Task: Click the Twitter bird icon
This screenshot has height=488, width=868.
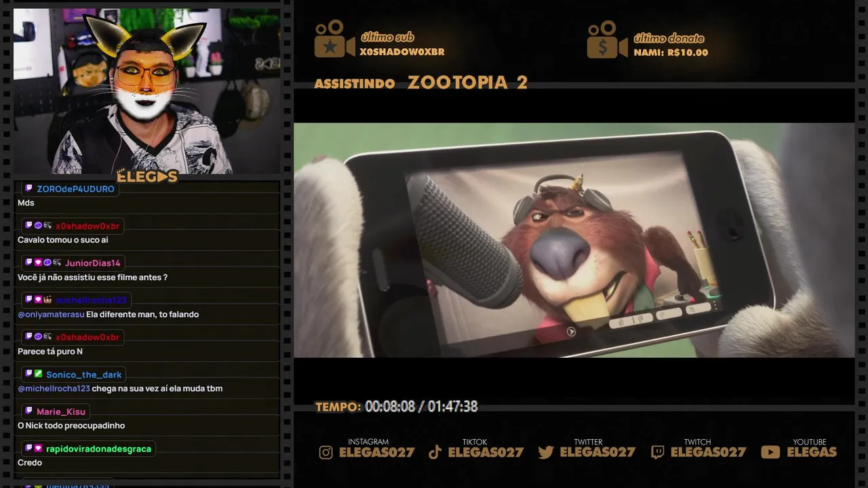Action: [546, 452]
